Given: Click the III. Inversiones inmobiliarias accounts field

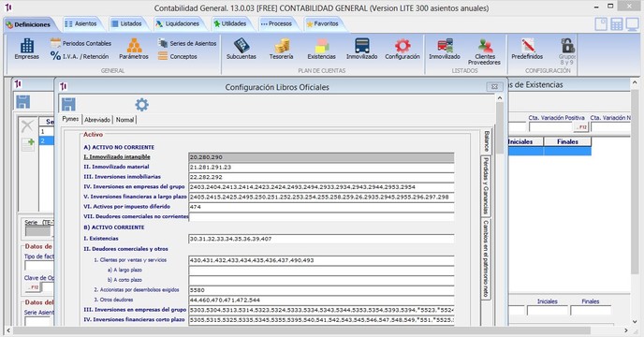Looking at the screenshot, I should click(322, 177).
